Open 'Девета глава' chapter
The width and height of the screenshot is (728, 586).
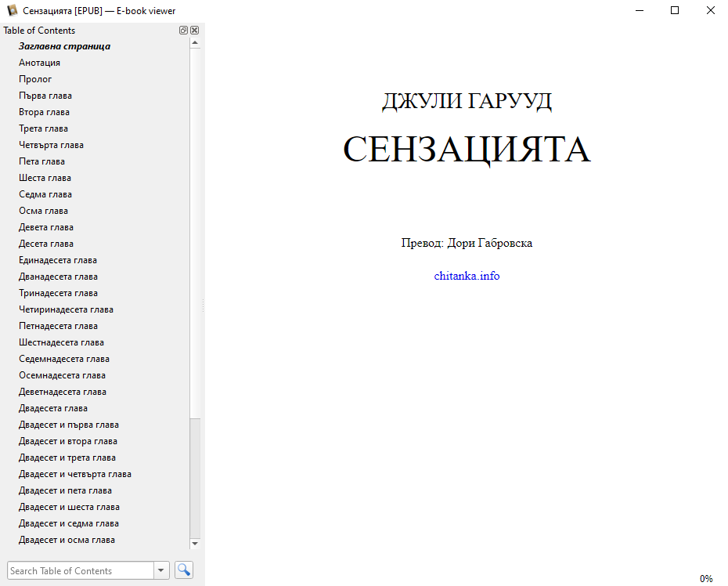pos(46,227)
